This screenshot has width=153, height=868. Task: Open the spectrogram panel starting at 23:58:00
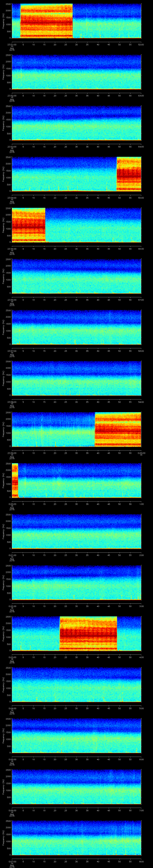pos(76,378)
